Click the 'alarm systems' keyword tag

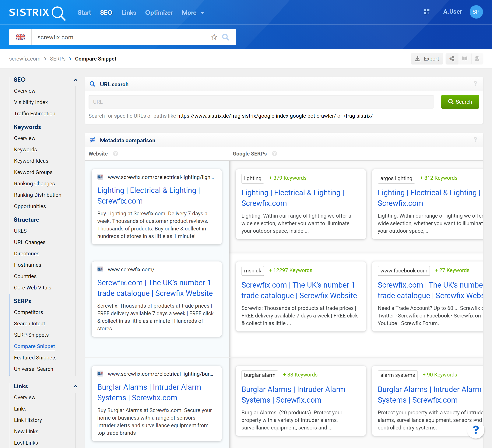coord(398,375)
